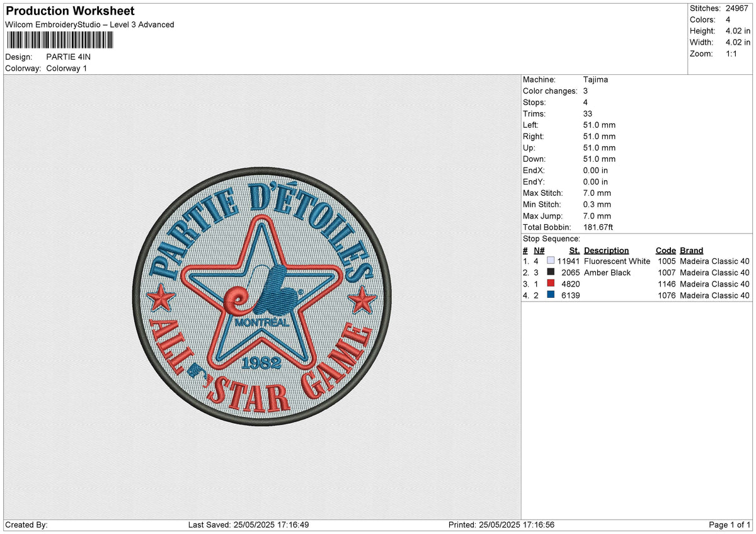Image resolution: width=756 pixels, height=534 pixels.
Task: Click the barcode under the worksheet title
Action: (x=60, y=41)
